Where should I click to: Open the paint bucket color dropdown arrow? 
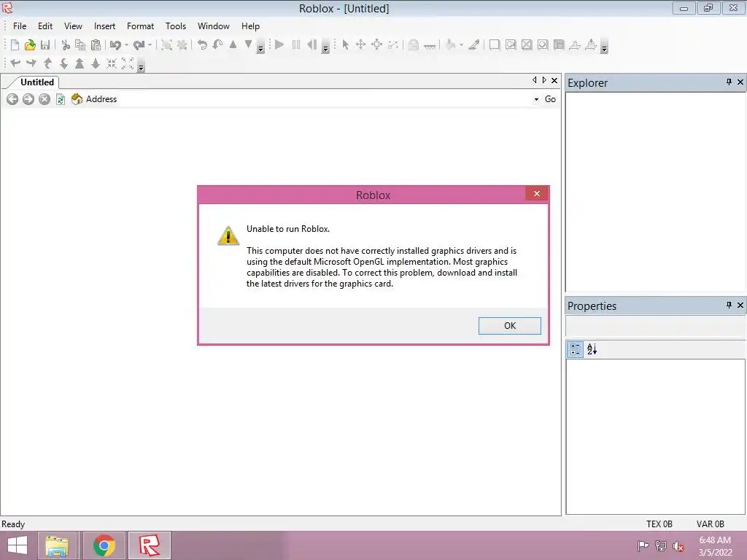(461, 45)
